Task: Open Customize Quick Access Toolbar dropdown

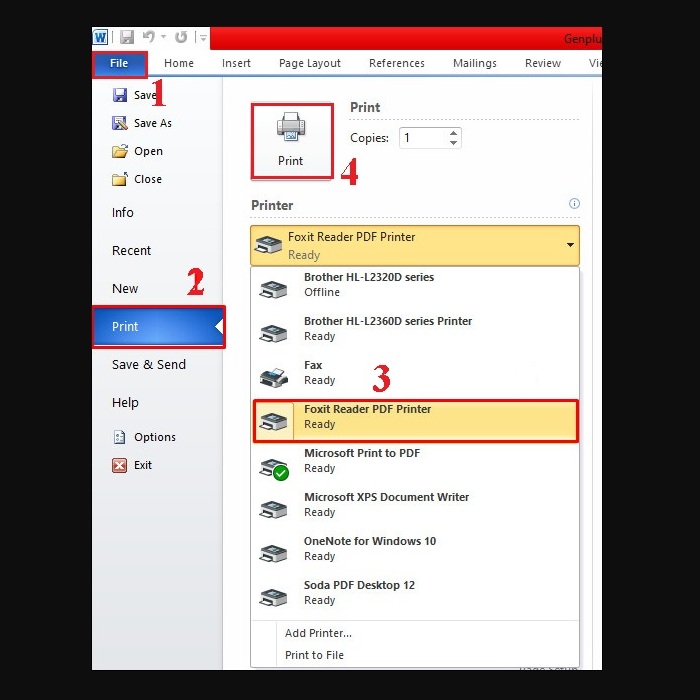Action: click(203, 38)
